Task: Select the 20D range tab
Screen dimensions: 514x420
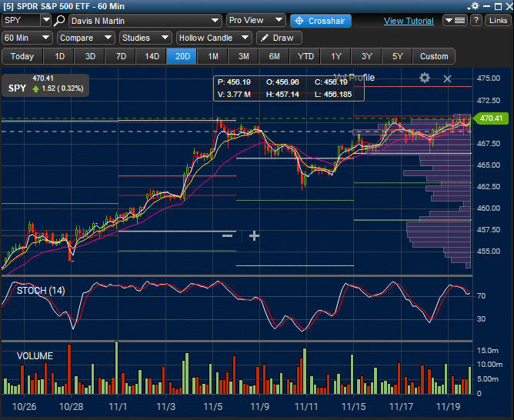Action: [182, 56]
